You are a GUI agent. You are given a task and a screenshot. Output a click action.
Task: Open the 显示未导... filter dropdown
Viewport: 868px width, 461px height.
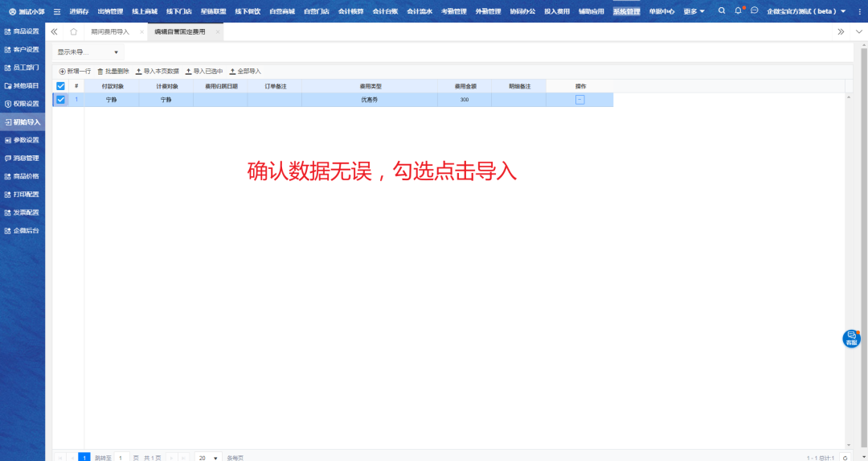[x=88, y=52]
